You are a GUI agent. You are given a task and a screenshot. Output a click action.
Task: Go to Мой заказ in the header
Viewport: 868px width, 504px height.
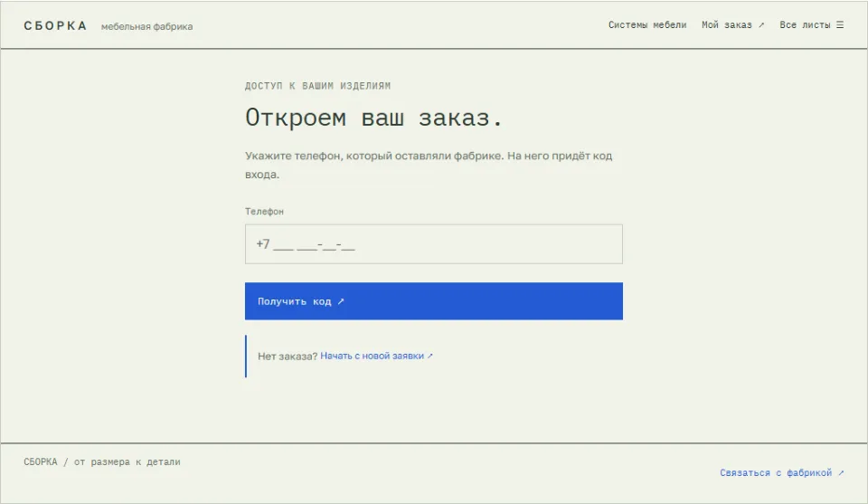pos(732,25)
